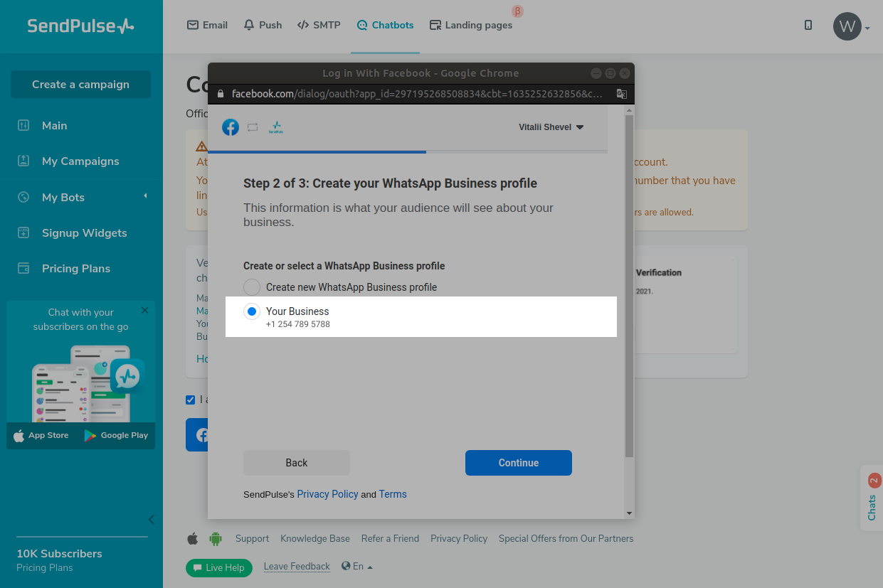This screenshot has height=588, width=883.
Task: Click the Signup Widgets sidebar icon
Action: (x=23, y=232)
